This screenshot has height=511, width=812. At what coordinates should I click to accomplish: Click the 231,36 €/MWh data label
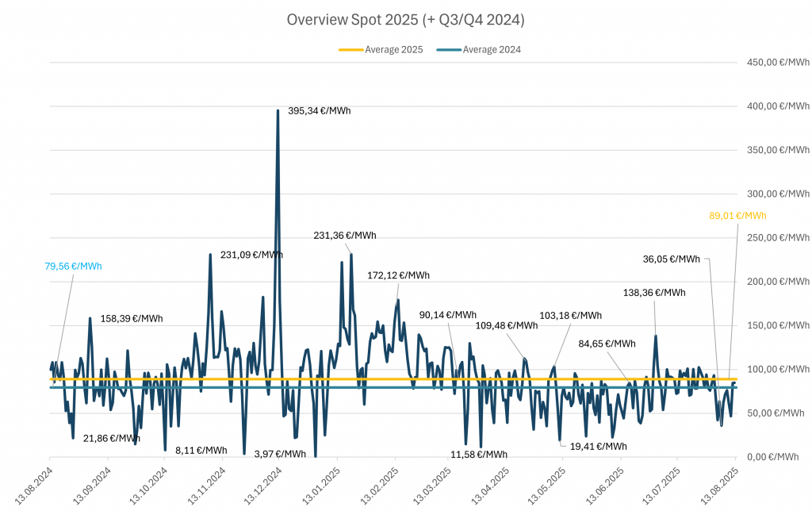click(x=345, y=236)
